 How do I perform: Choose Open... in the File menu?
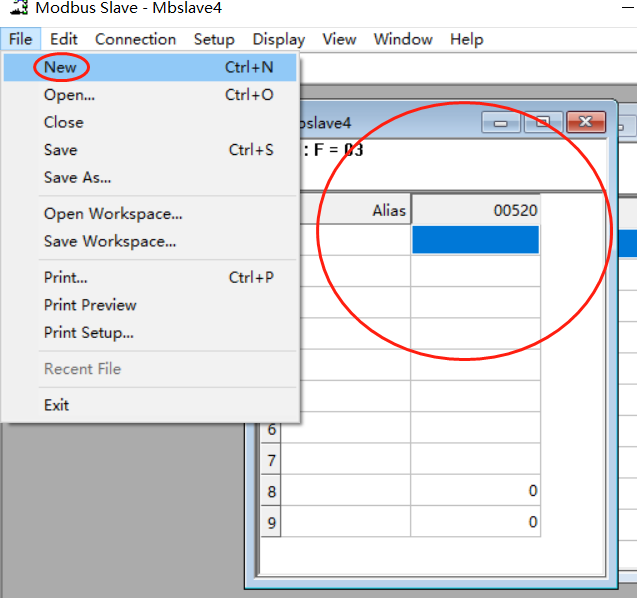69,95
